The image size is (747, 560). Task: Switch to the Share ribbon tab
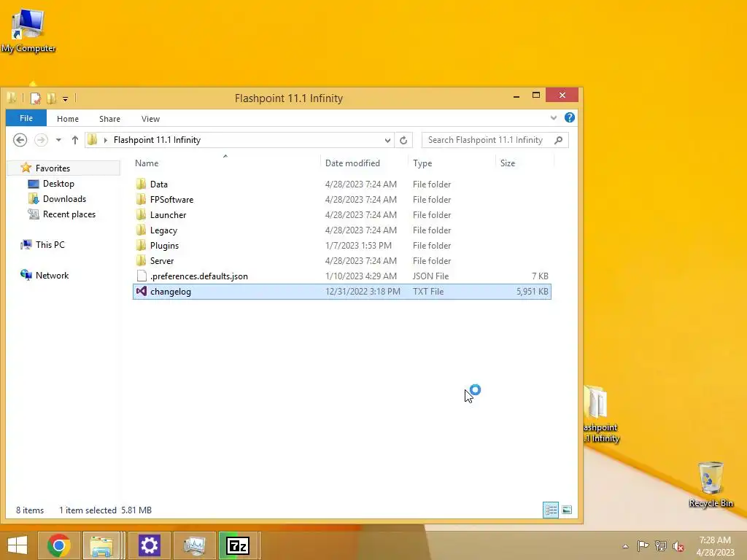pyautogui.click(x=109, y=119)
